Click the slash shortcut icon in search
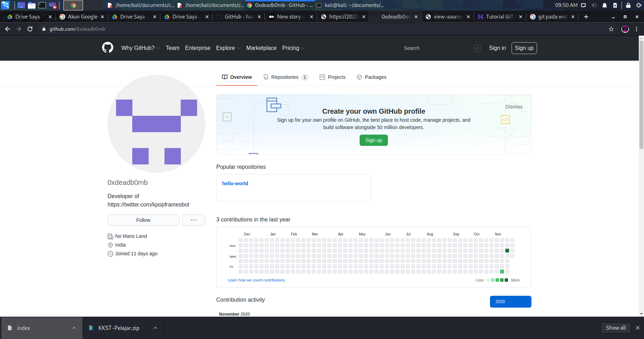The height and width of the screenshot is (339, 644). point(477,48)
